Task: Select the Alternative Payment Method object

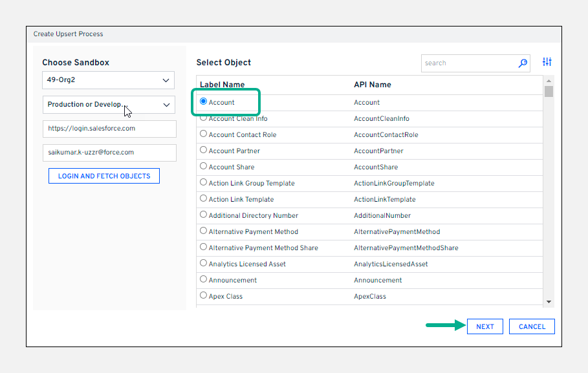Action: tap(203, 231)
